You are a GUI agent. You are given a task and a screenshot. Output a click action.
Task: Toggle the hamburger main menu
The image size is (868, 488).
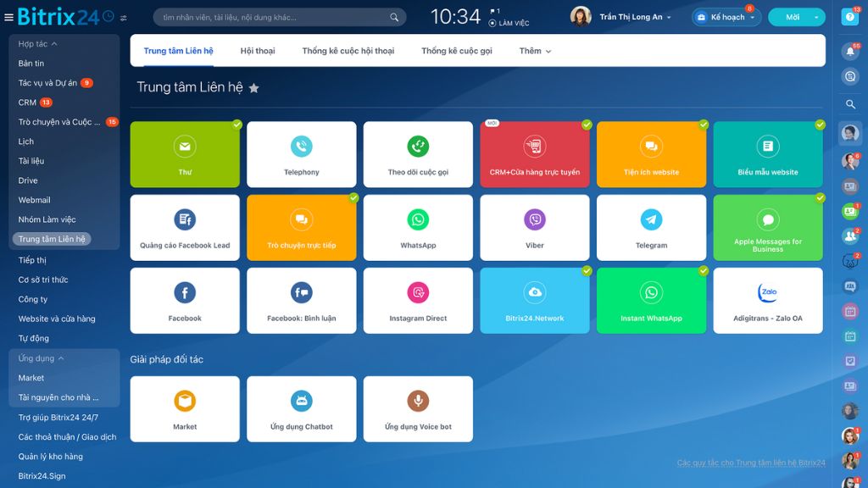point(8,17)
